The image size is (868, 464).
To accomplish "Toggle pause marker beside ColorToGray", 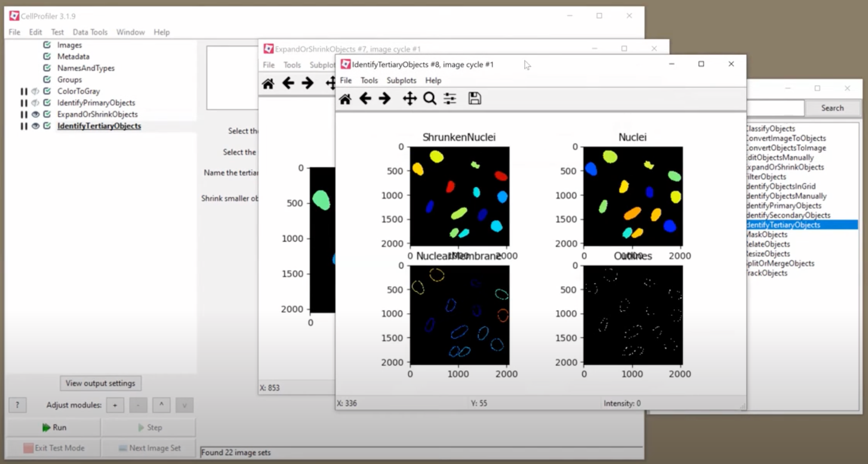I will coord(24,91).
